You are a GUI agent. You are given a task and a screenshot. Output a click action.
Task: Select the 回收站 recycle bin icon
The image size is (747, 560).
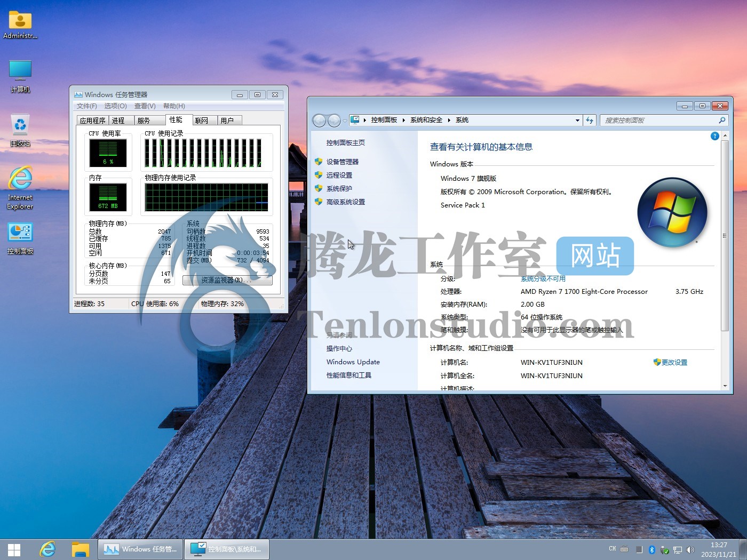[x=20, y=130]
